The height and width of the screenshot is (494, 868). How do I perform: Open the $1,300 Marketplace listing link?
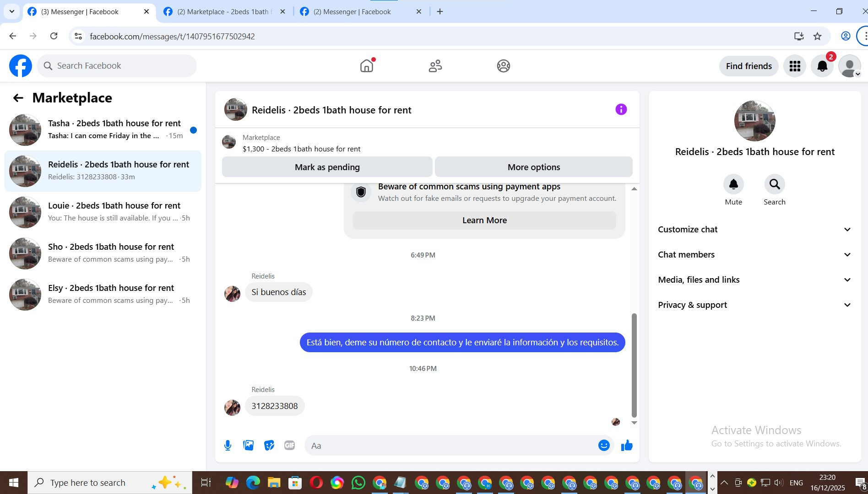pos(301,149)
